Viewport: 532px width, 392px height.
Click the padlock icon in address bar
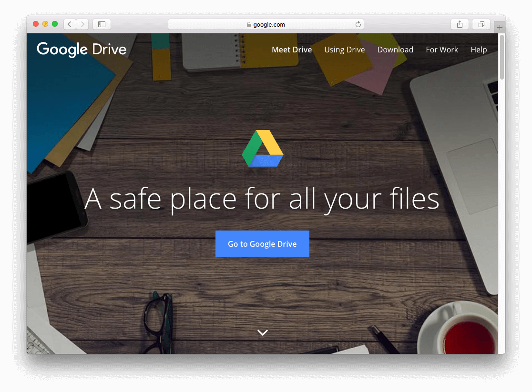click(248, 24)
